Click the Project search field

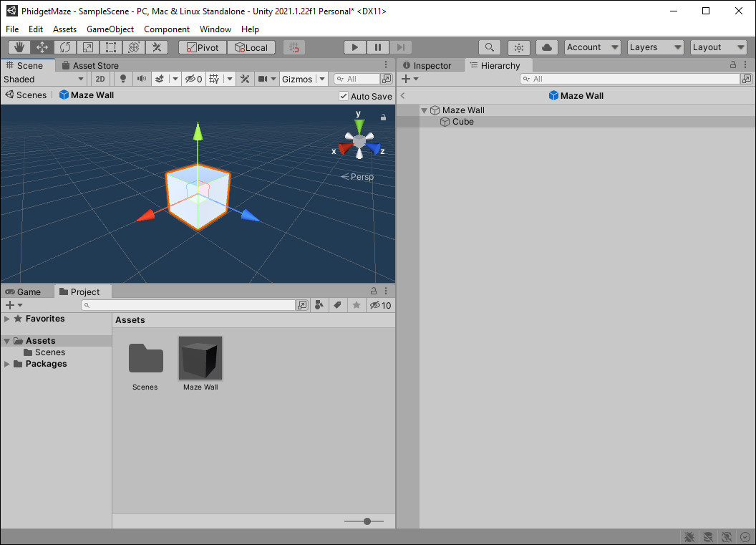pos(188,305)
